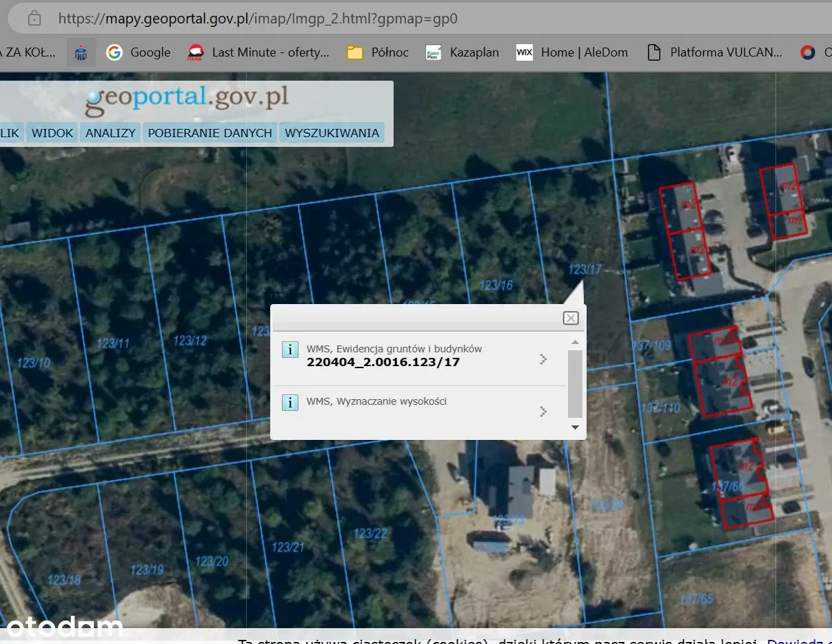Close the parcel info popup
The image size is (832, 644).
coord(570,318)
